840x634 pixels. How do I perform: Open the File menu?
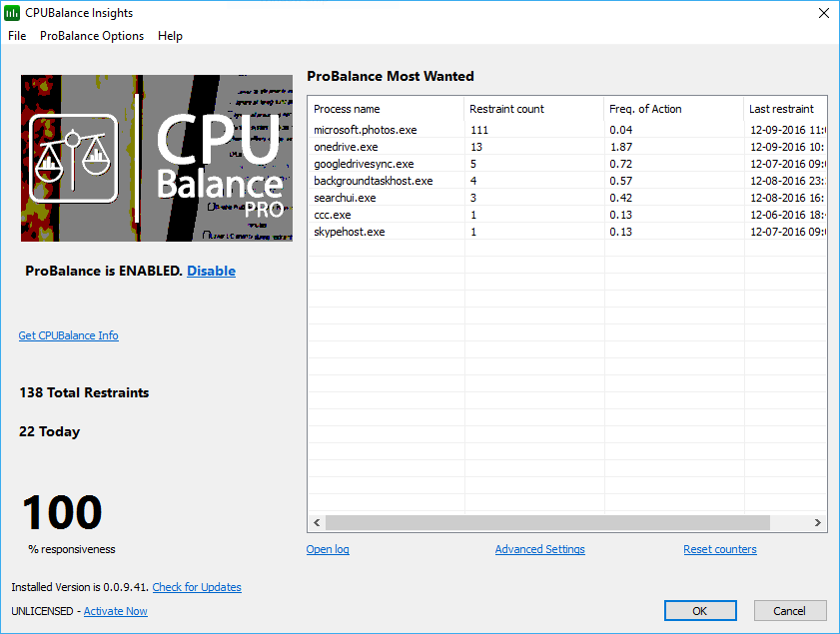[17, 36]
